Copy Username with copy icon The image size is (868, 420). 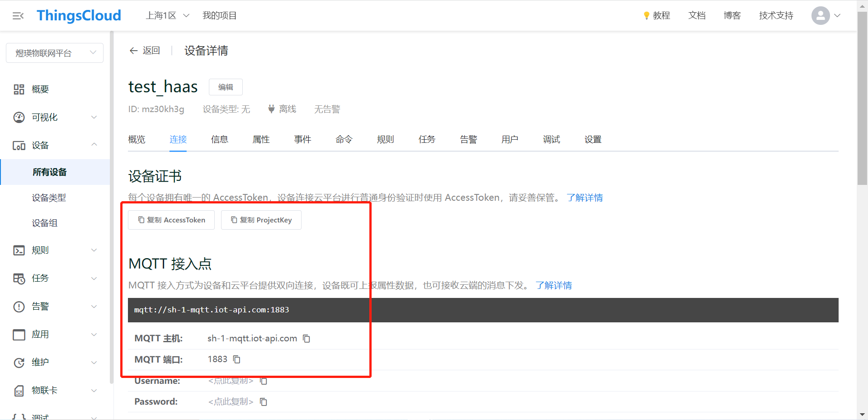(x=264, y=381)
